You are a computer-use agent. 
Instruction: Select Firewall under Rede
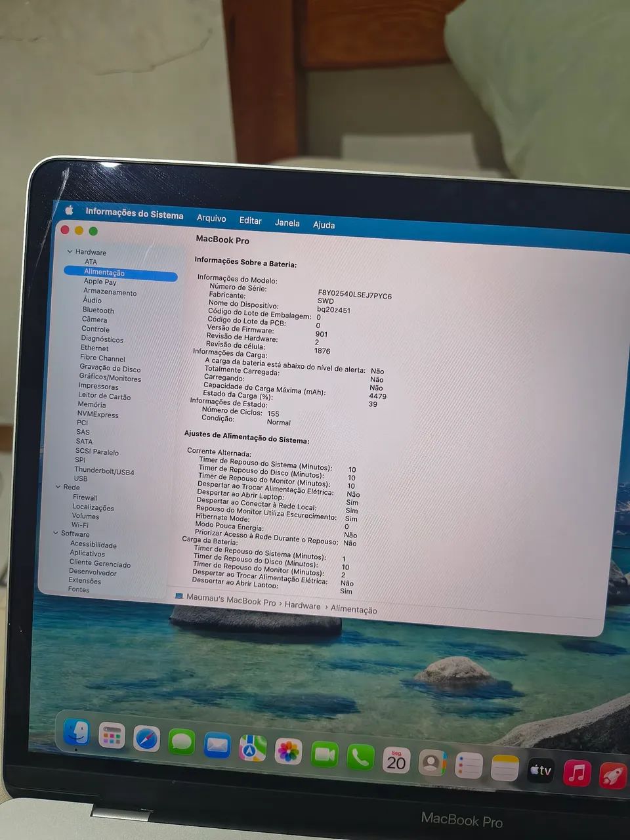tap(85, 497)
